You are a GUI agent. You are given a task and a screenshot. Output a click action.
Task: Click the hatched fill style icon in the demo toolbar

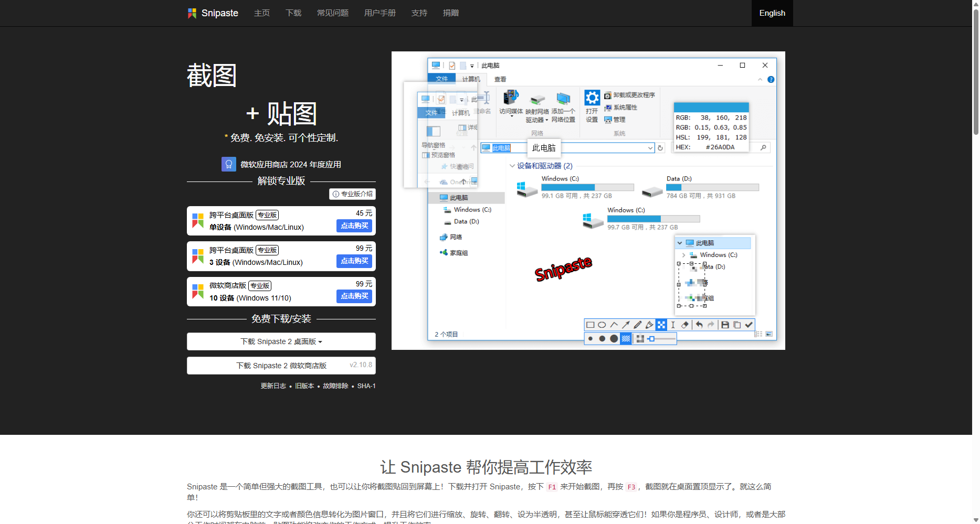[626, 339]
